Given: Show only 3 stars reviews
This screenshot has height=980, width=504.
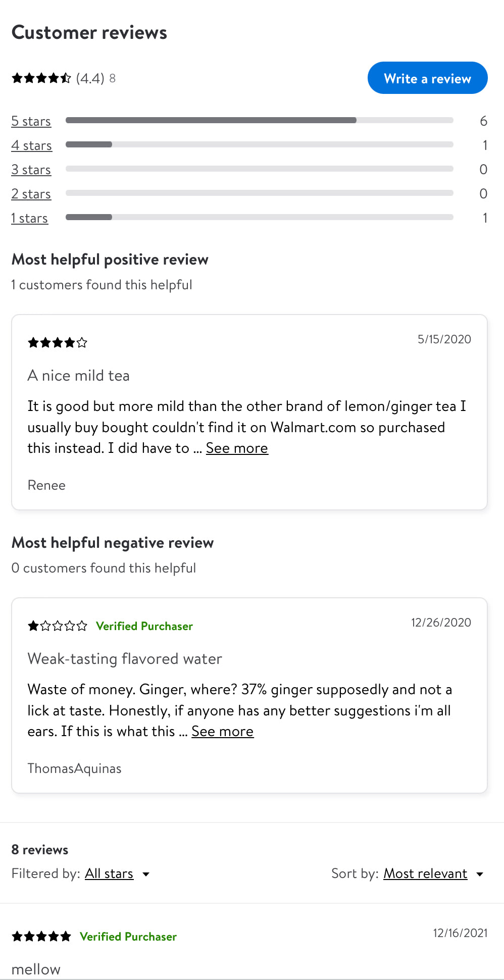Looking at the screenshot, I should click(31, 170).
